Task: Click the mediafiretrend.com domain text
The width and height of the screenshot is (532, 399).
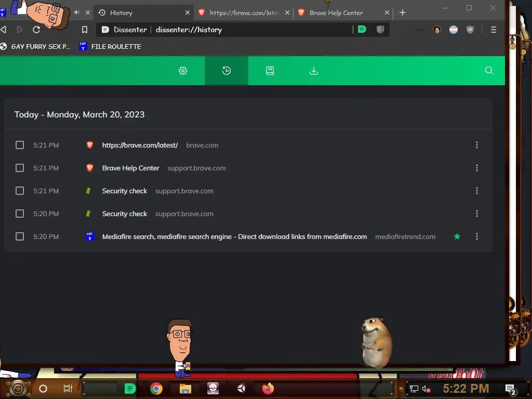Action: [x=405, y=236]
